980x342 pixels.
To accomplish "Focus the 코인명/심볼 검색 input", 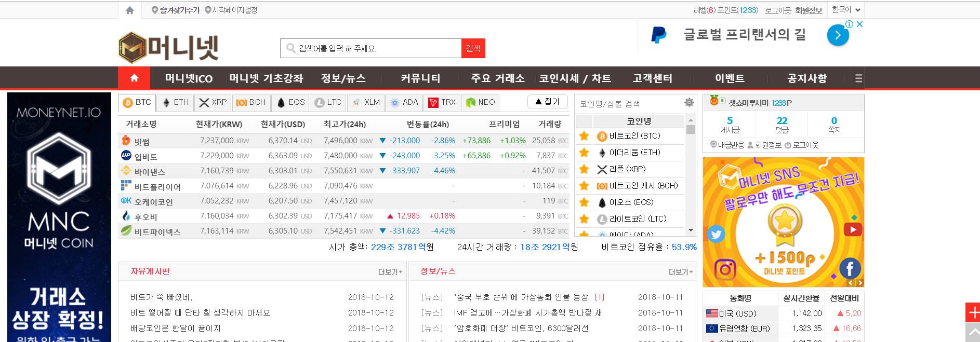I will tap(629, 103).
